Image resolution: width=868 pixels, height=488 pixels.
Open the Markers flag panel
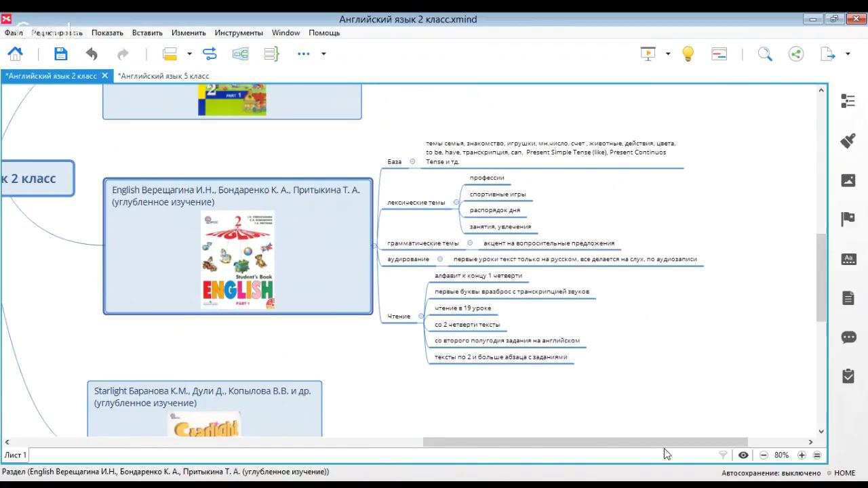tap(848, 219)
